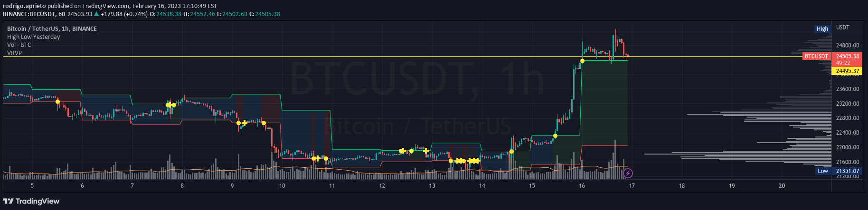Click the purple lightning bolt icon
Image resolution: width=868 pixels, height=210 pixels.
[628, 173]
